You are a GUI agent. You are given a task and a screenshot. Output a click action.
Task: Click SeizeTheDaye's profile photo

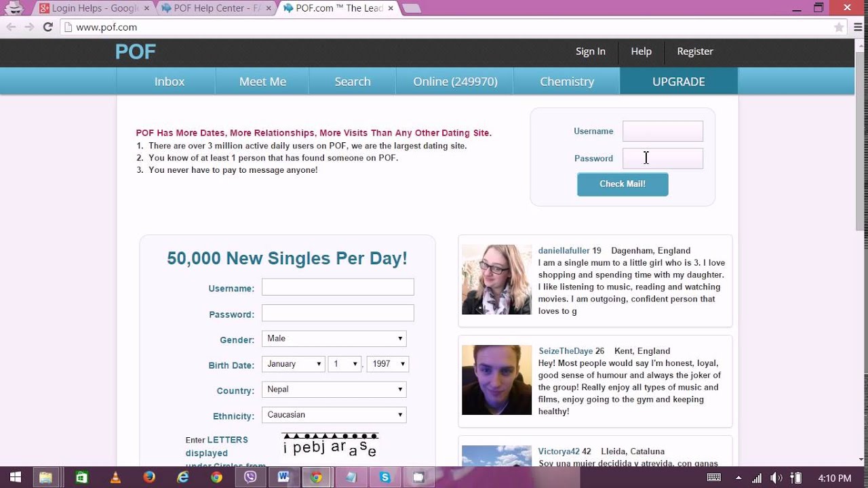tap(497, 380)
